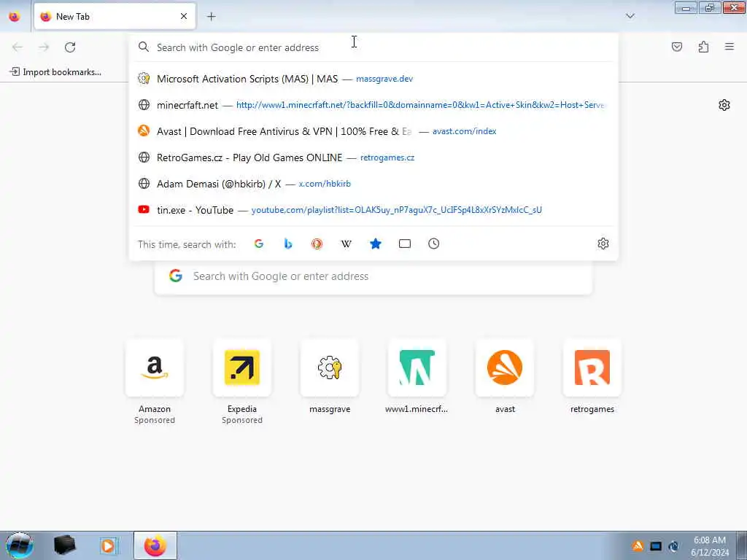Click the globe-and-moon tray icon
Image resolution: width=747 pixels, height=560 pixels.
click(673, 546)
